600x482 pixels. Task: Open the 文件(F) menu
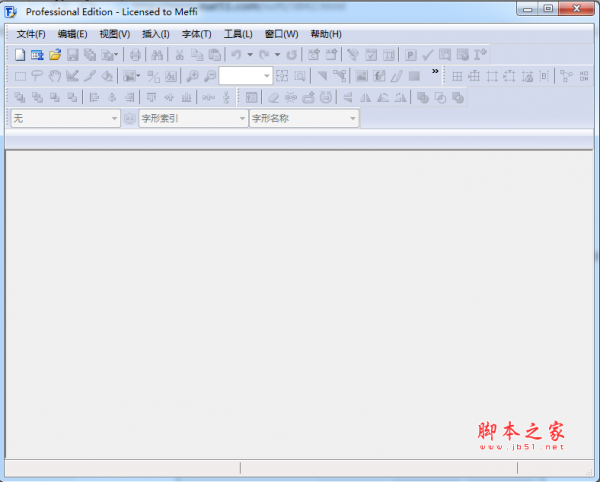pos(31,34)
